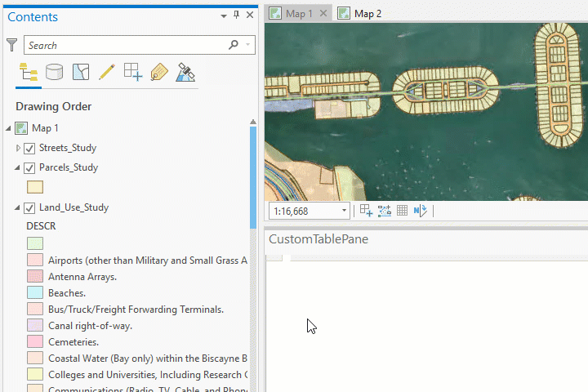Click the Constraints icon below the map
This screenshot has height=392, width=588.
click(385, 211)
